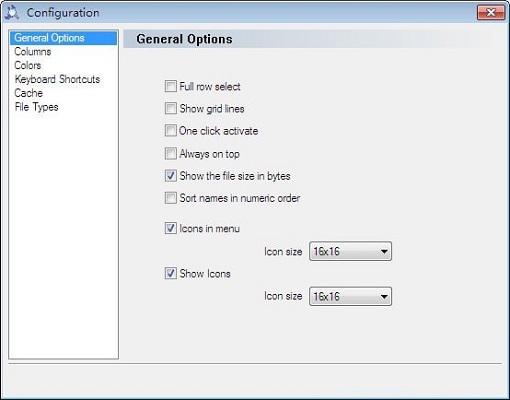
Task: Open File Types configuration page
Action: tap(37, 107)
